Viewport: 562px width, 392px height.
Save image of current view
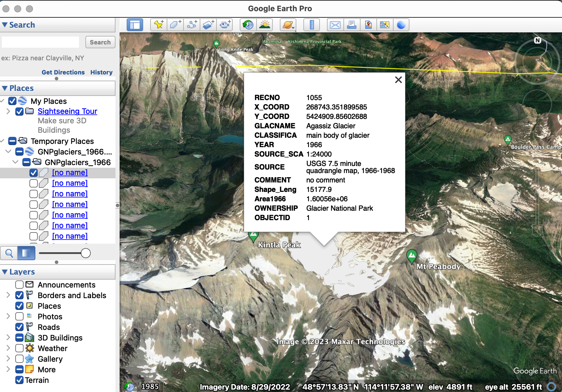(x=368, y=25)
